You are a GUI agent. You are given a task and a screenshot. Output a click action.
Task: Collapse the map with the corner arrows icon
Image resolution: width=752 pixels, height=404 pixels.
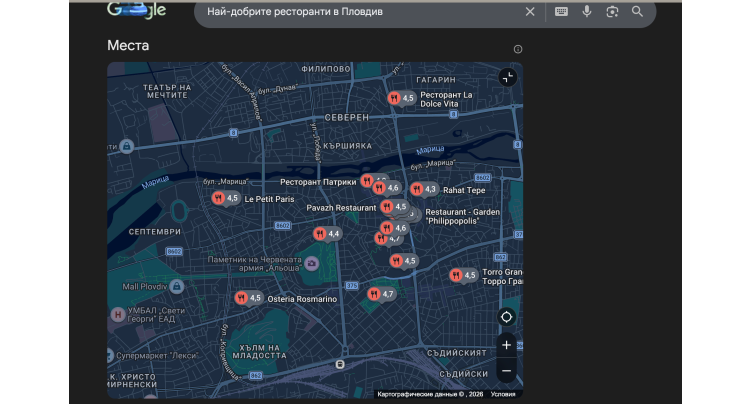pos(508,77)
